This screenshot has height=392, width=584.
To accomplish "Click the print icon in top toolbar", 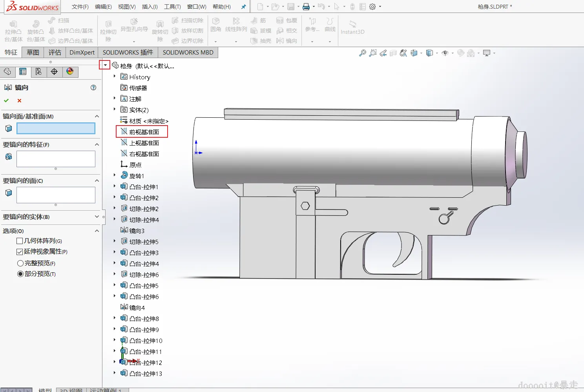I will tap(306, 7).
